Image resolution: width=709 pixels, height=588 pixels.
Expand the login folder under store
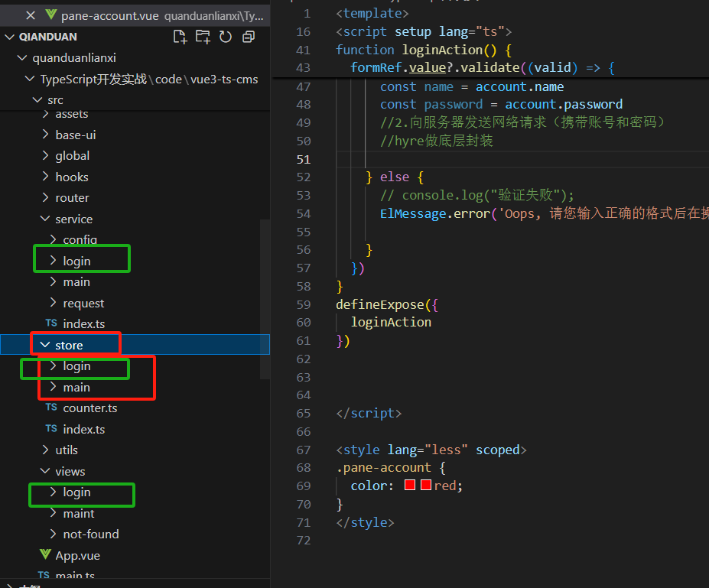[53, 365]
